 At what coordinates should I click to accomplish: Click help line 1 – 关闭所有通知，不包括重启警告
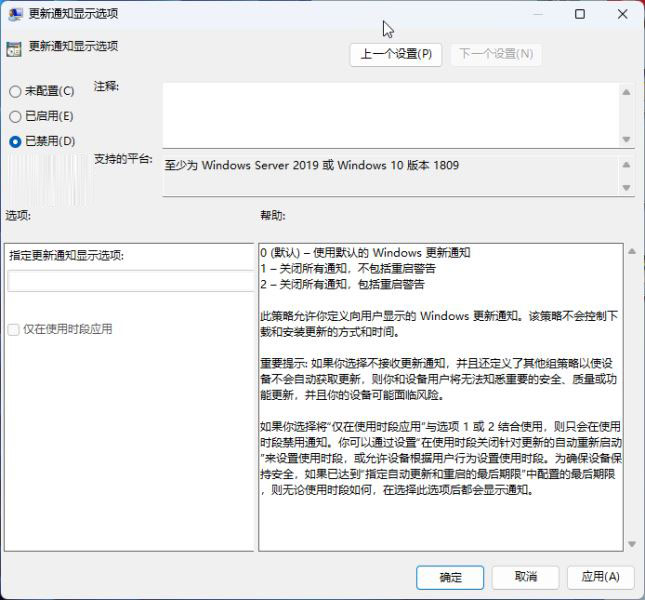click(x=348, y=269)
